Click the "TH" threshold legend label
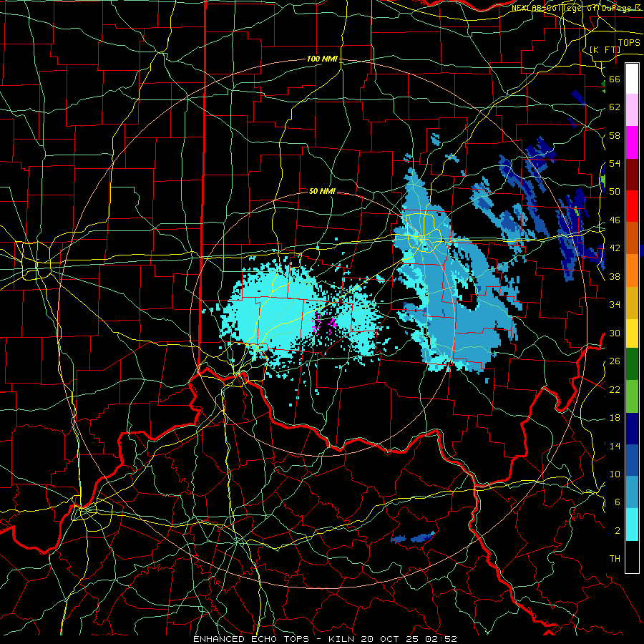This screenshot has height=644, width=644. pyautogui.click(x=615, y=559)
